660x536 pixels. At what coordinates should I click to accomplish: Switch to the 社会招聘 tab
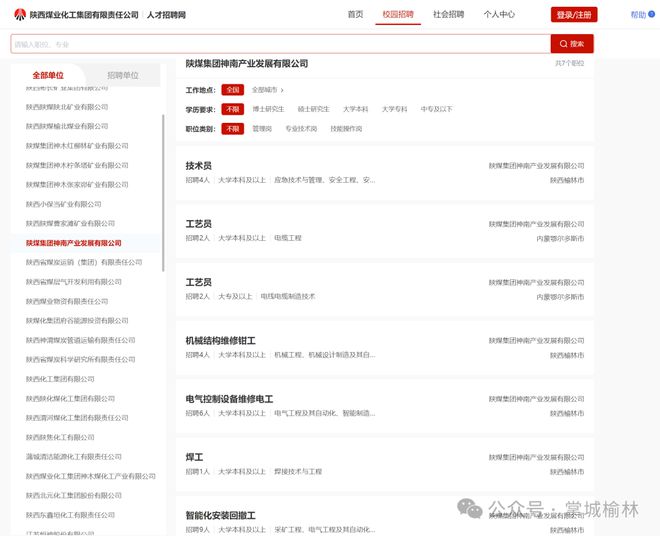(x=448, y=14)
